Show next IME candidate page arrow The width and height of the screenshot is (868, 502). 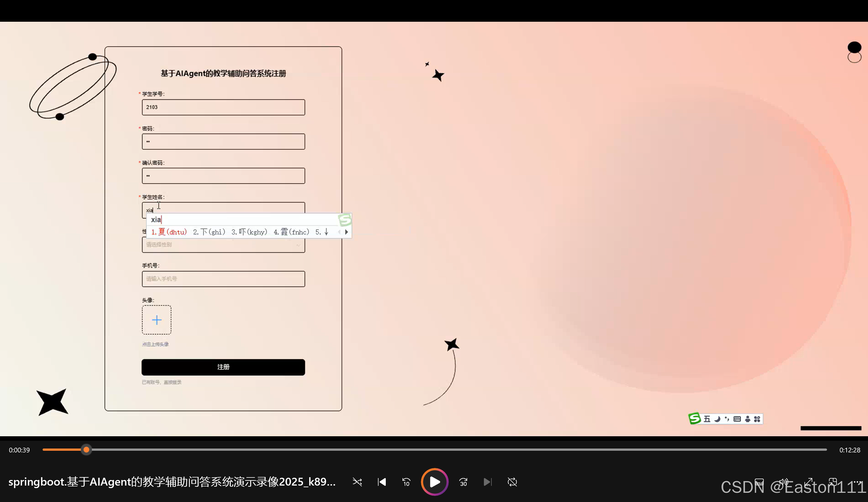point(346,232)
